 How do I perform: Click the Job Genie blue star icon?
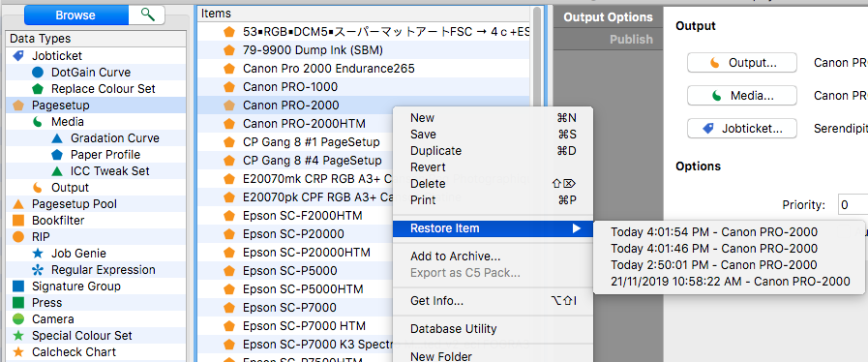pos(38,254)
